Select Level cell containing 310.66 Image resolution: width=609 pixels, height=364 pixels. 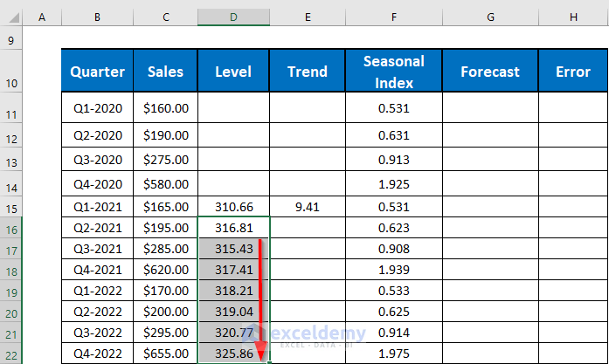click(233, 208)
